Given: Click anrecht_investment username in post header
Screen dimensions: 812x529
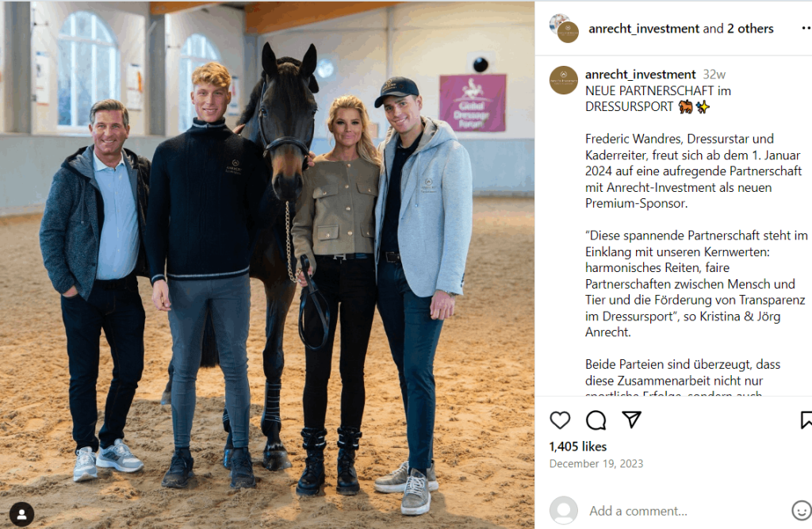Looking at the screenshot, I should (x=644, y=29).
